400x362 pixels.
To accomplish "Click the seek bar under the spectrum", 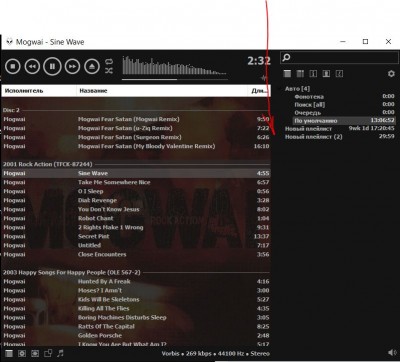I will point(175,79).
